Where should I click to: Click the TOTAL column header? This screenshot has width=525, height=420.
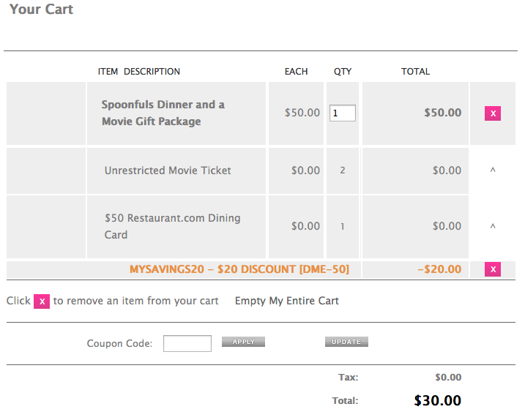tap(415, 71)
